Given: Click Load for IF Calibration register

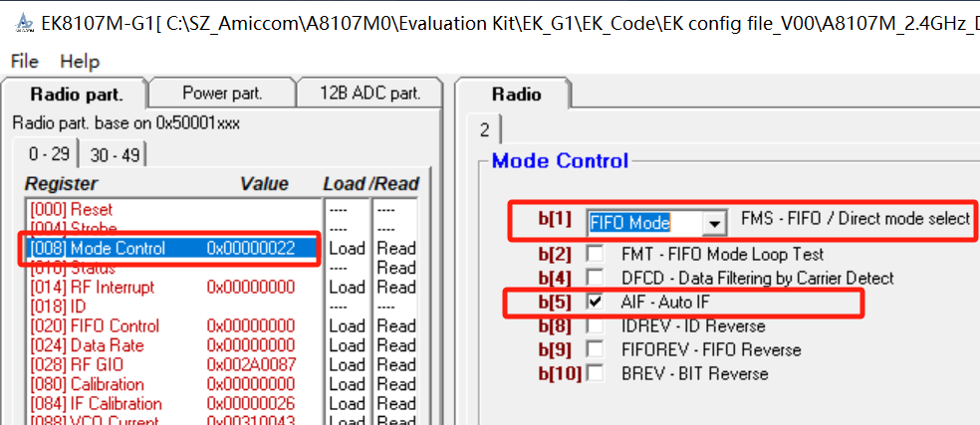Looking at the screenshot, I should pyautogui.click(x=347, y=404).
